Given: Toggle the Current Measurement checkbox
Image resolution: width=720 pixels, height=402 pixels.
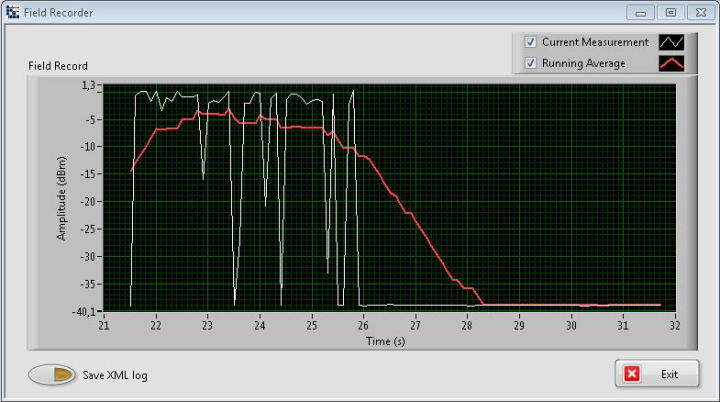Looking at the screenshot, I should (531, 42).
